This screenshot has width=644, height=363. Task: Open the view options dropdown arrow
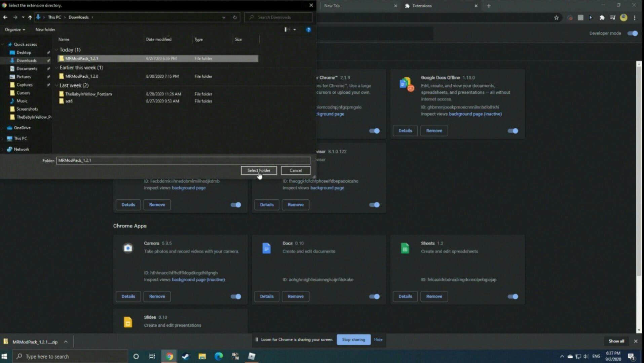295,30
